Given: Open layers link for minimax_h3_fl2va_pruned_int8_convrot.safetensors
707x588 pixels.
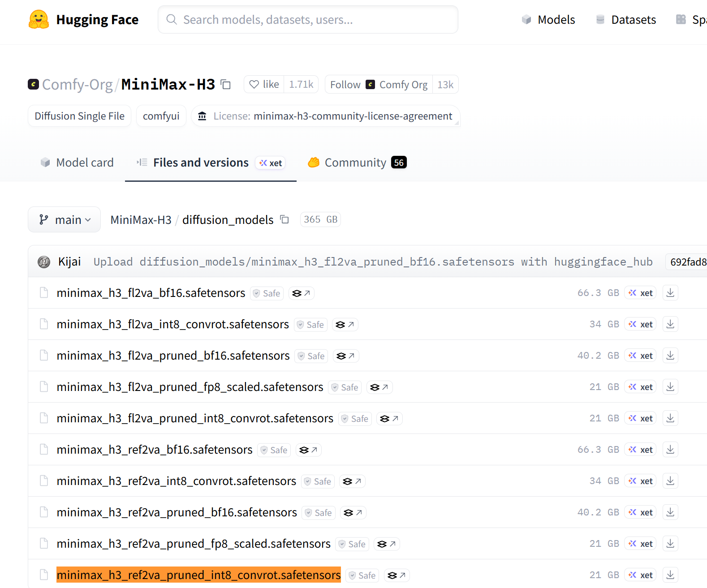Looking at the screenshot, I should tap(389, 419).
